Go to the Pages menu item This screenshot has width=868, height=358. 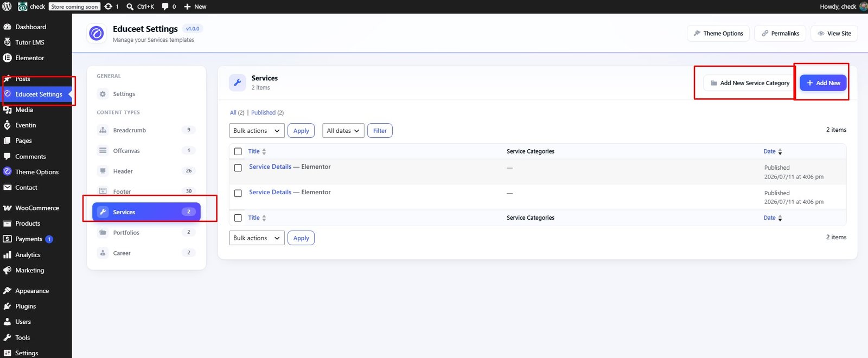pyautogui.click(x=23, y=140)
